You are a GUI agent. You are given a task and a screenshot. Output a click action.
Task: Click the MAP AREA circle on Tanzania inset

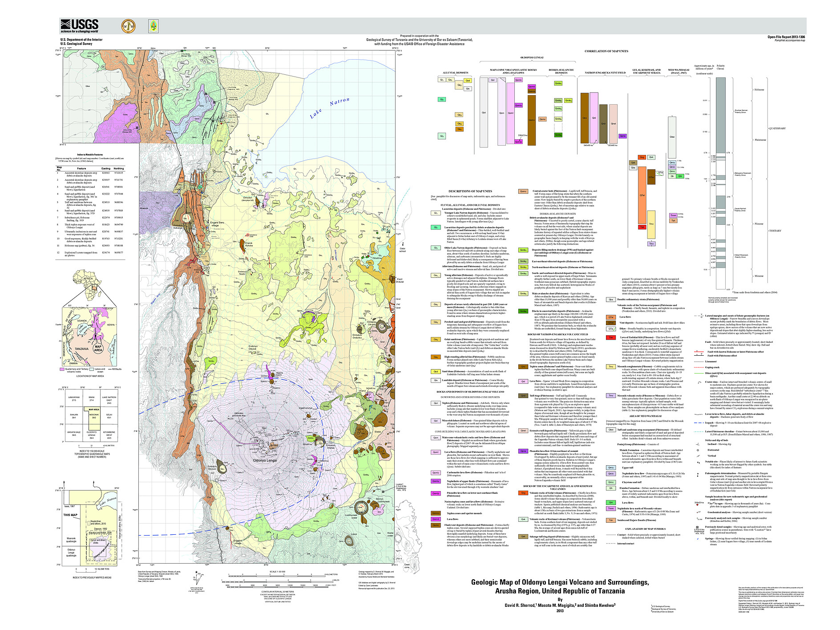pyautogui.click(x=98, y=348)
